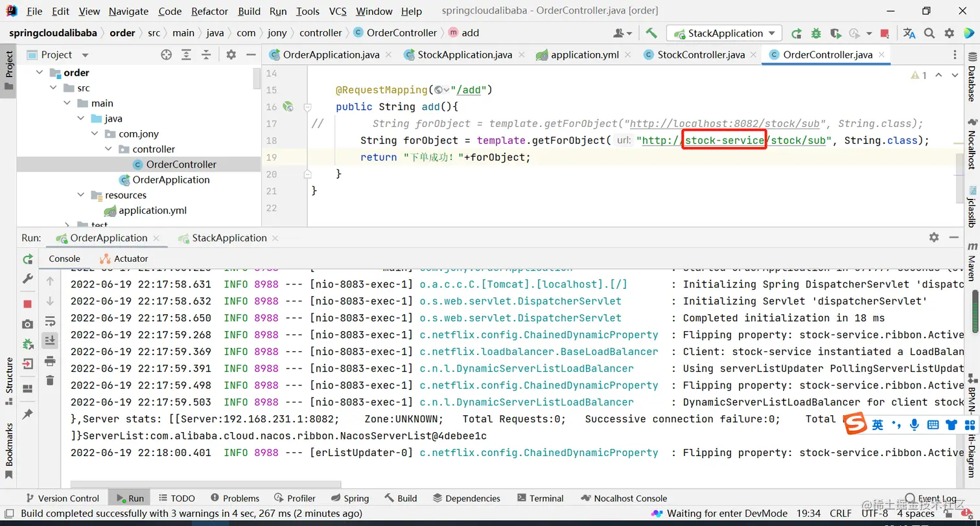The height and width of the screenshot is (526, 980).
Task: Toggle the Bookmarks tool window
Action: (x=8, y=451)
